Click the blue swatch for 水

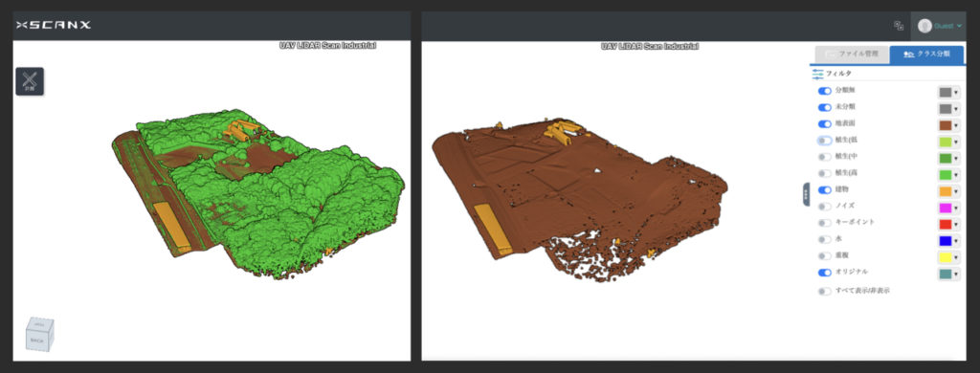click(x=945, y=241)
